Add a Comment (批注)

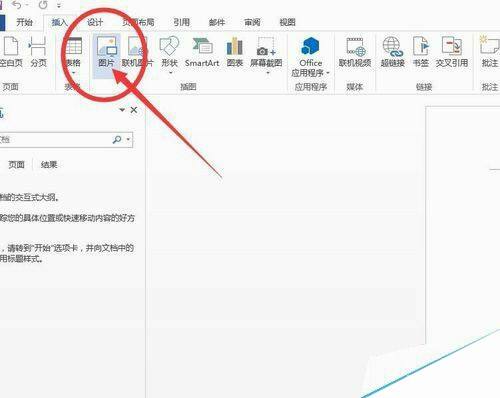click(x=489, y=52)
